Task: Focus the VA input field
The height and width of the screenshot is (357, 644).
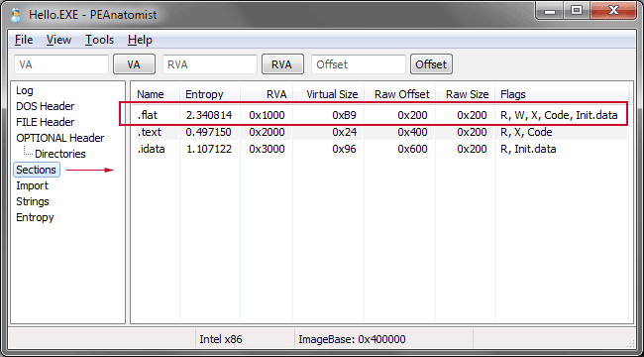Action: coord(61,64)
